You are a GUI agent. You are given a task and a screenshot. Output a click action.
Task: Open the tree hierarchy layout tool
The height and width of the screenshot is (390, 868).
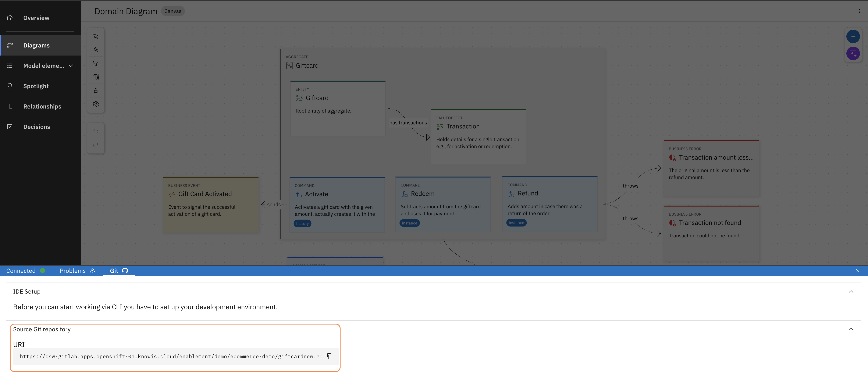point(96,77)
